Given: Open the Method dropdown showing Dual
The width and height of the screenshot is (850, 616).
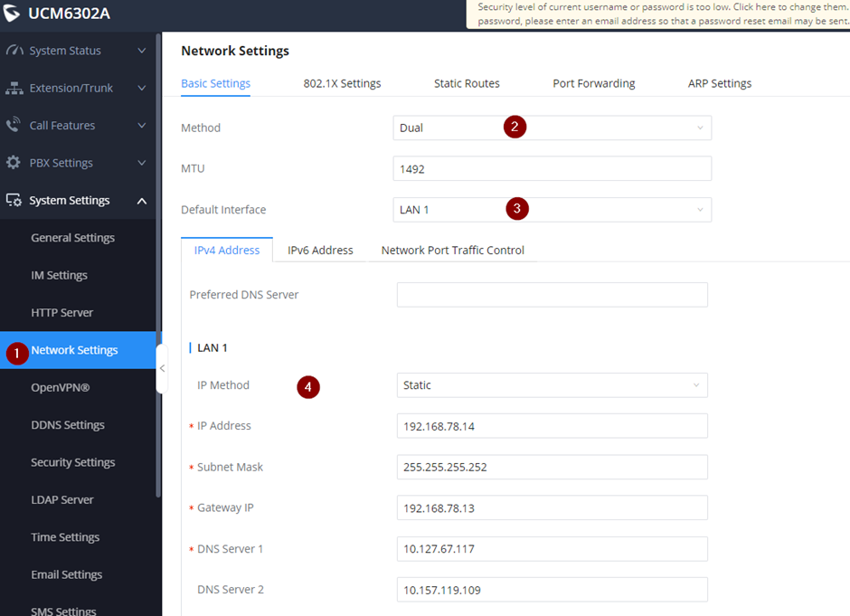Looking at the screenshot, I should 552,128.
